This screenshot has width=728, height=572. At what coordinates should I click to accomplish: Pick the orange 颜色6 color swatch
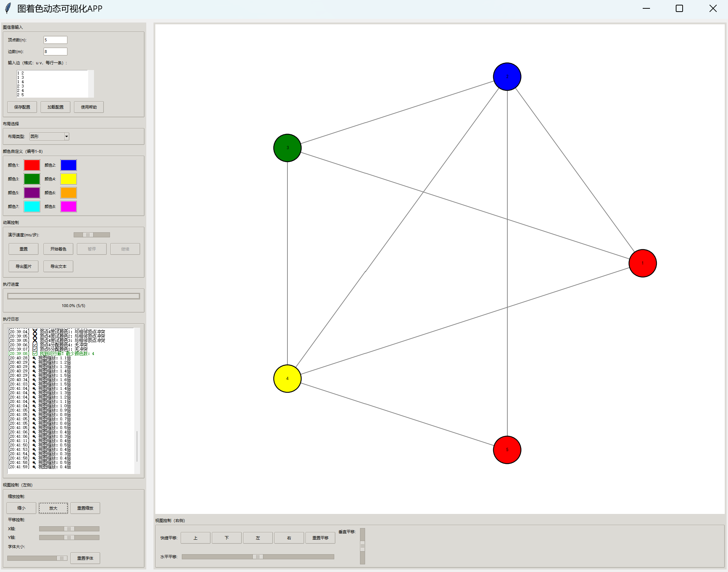tap(69, 193)
